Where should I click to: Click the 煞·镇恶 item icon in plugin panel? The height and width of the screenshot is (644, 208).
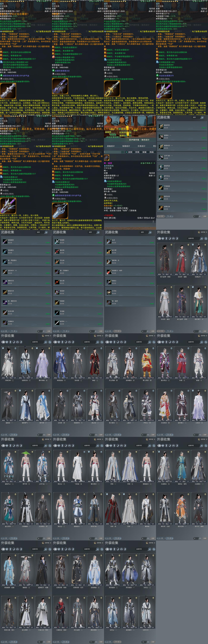coord(107,158)
